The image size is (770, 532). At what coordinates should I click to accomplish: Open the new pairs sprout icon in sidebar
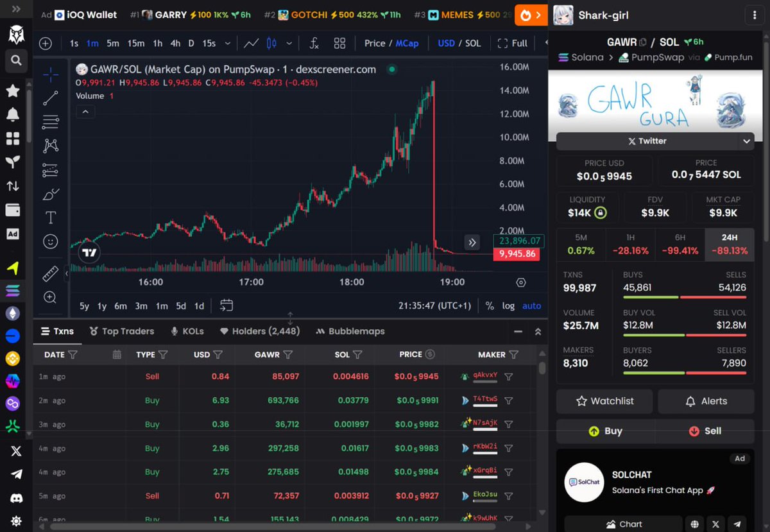pyautogui.click(x=13, y=162)
